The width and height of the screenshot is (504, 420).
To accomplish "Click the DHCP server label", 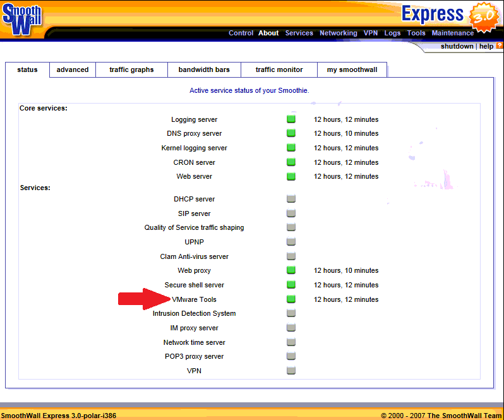I will pyautogui.click(x=194, y=199).
